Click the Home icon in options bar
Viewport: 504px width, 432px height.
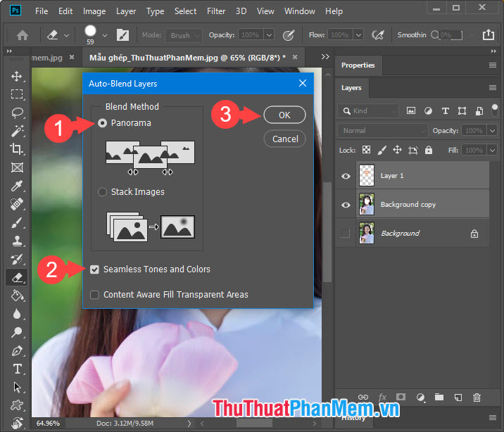23,35
